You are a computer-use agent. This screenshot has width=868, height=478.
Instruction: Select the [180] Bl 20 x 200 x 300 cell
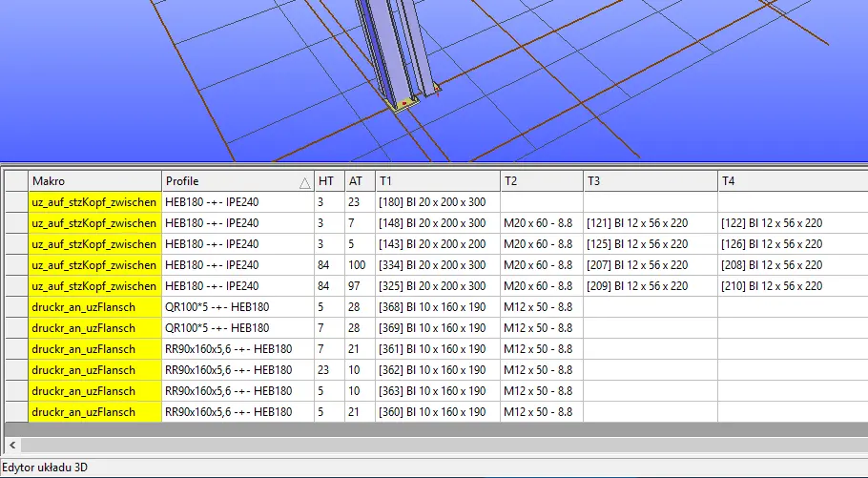pyautogui.click(x=437, y=202)
